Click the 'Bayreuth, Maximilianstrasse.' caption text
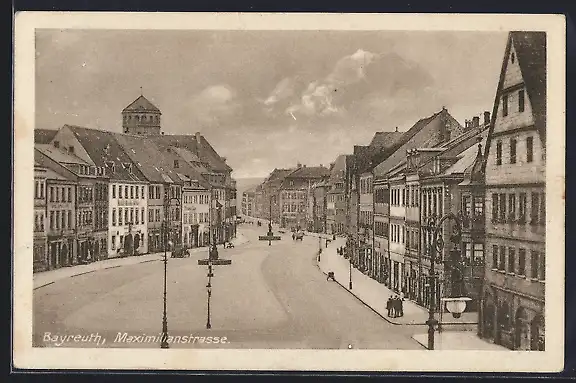 click(x=136, y=338)
